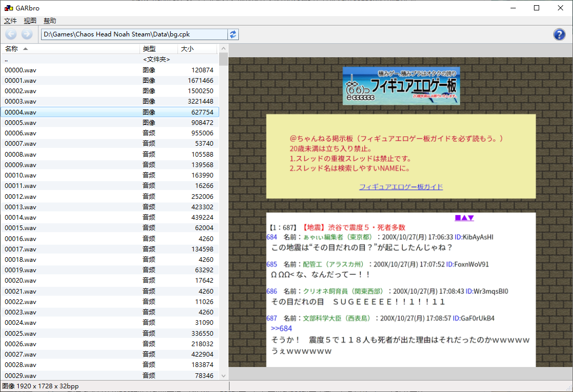573x392 pixels.
Task: Select audio file 00007.wav
Action: [110, 143]
